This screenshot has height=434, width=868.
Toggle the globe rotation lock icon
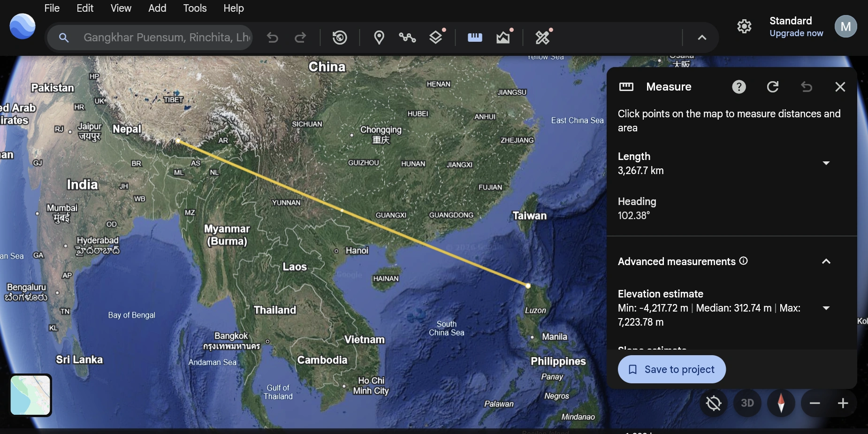point(714,403)
